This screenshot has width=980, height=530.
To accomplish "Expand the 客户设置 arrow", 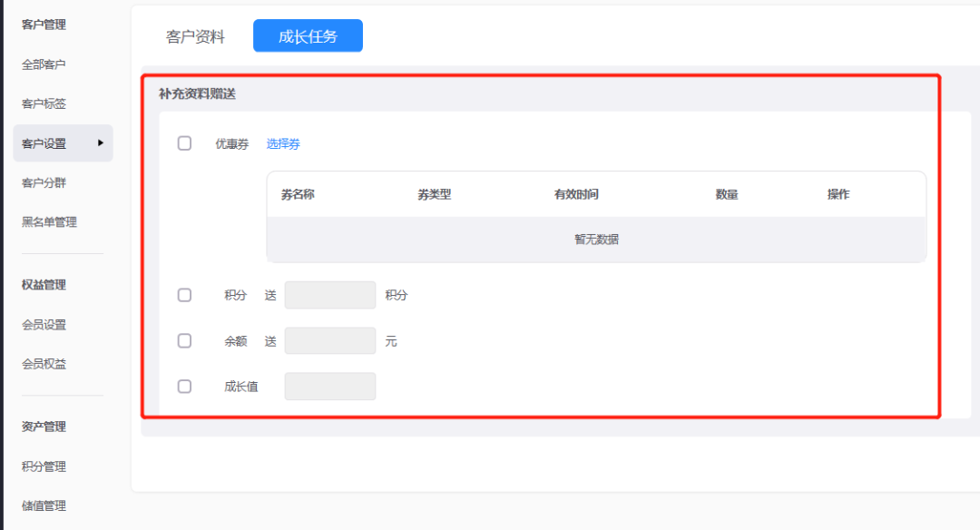I will [x=100, y=143].
